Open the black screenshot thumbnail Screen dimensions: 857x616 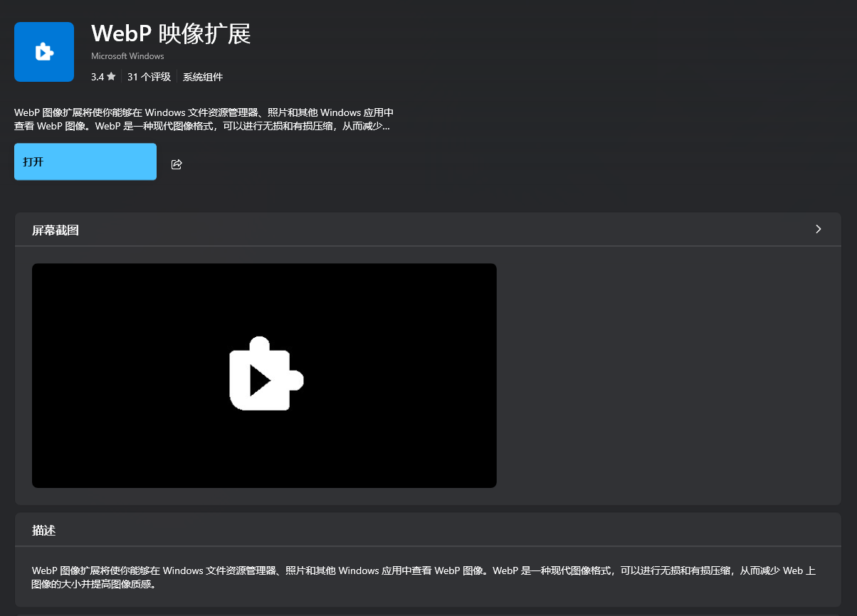click(x=264, y=376)
